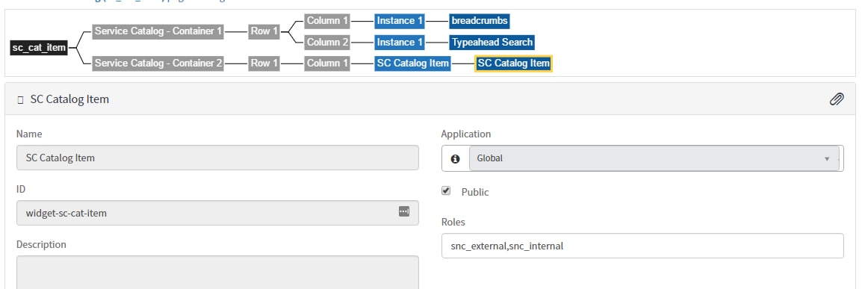This screenshot has height=289, width=868.
Task: Click Row 1 under Container 2
Action: pos(264,63)
